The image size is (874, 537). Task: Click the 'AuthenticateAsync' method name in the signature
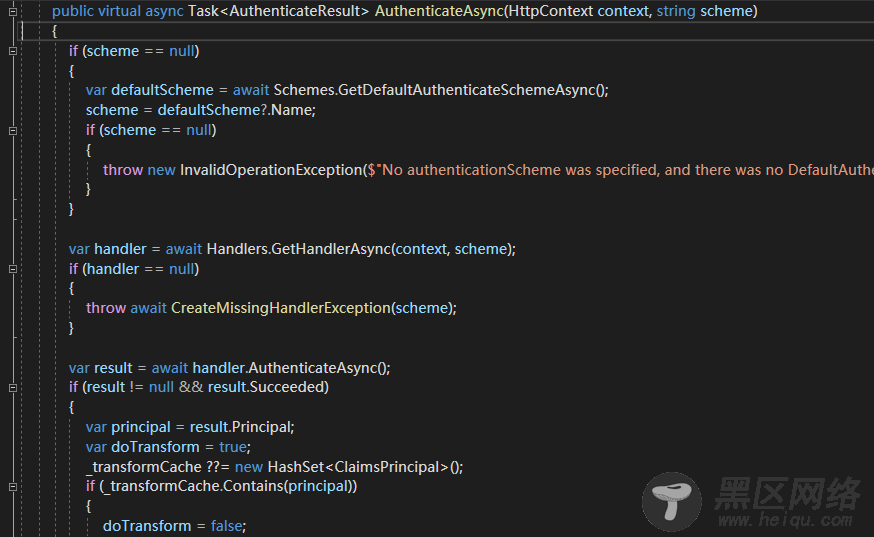[439, 11]
